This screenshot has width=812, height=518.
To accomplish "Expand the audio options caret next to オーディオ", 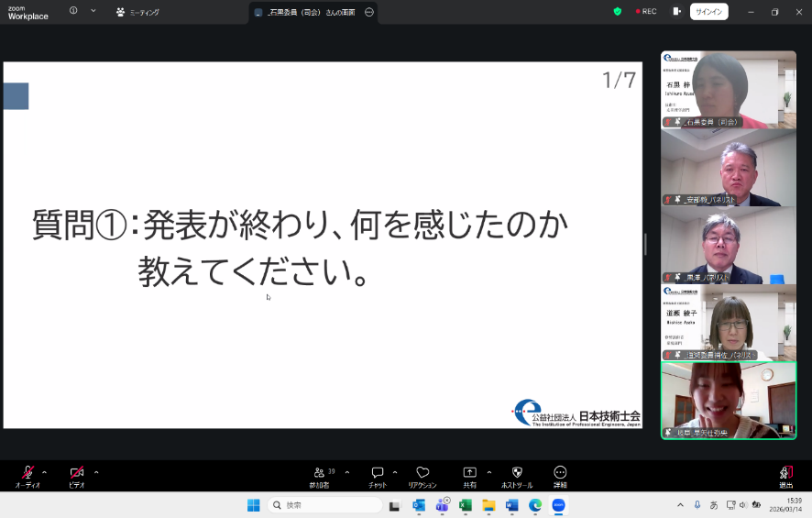I will (45, 472).
